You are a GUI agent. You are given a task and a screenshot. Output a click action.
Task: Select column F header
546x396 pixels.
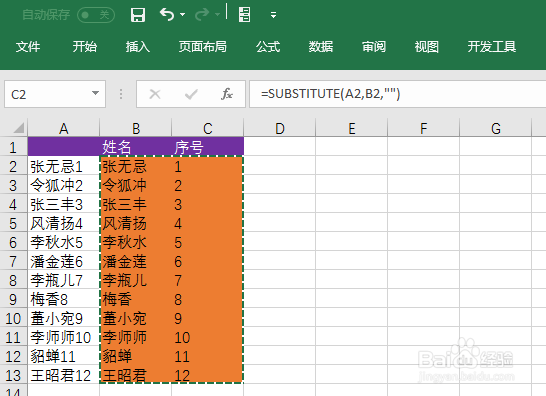pos(423,129)
